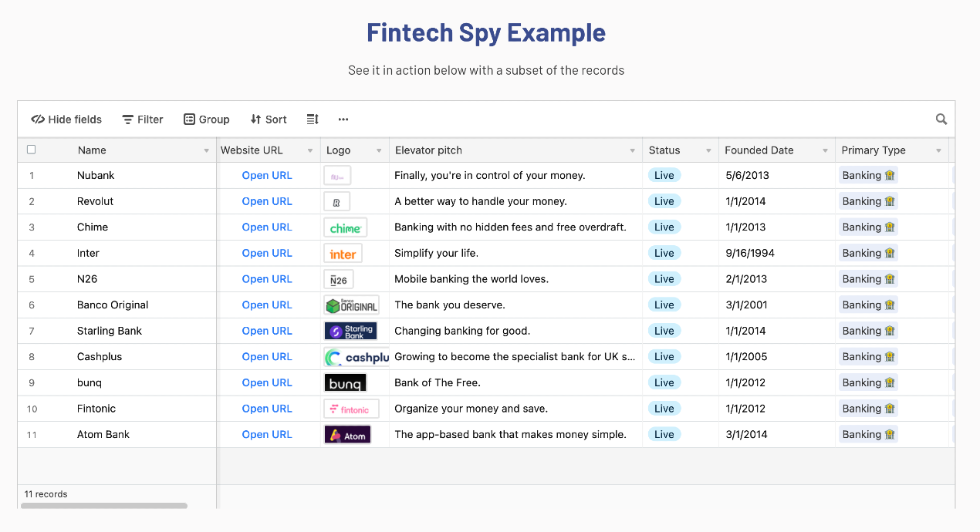980x532 pixels.
Task: Check row 3 for Chime
Action: pyautogui.click(x=31, y=227)
